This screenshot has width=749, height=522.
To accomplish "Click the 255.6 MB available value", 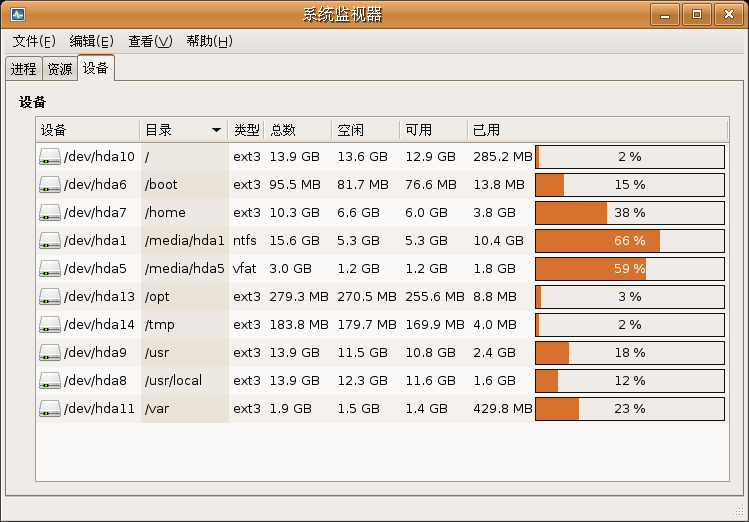I will point(435,297).
